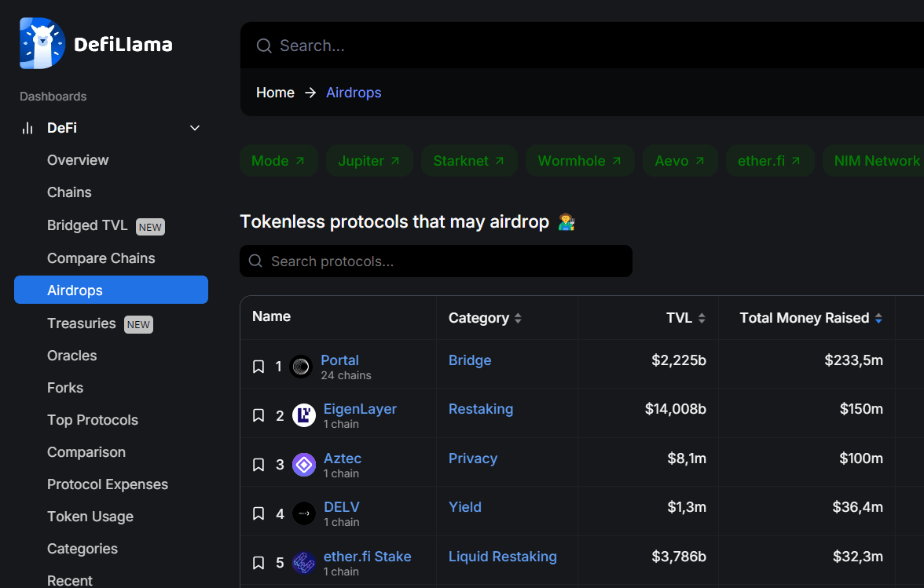Click the magnifier icon in protocols search

pyautogui.click(x=255, y=261)
